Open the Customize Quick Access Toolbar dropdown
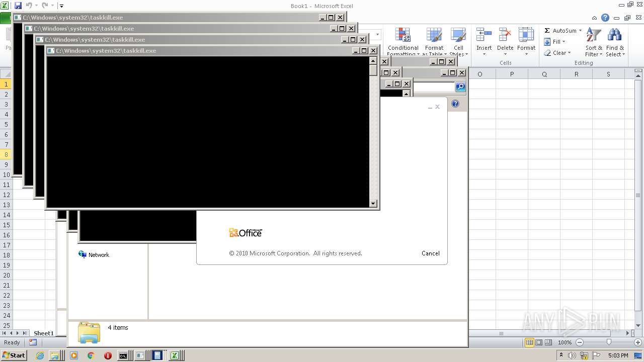 [x=61, y=6]
